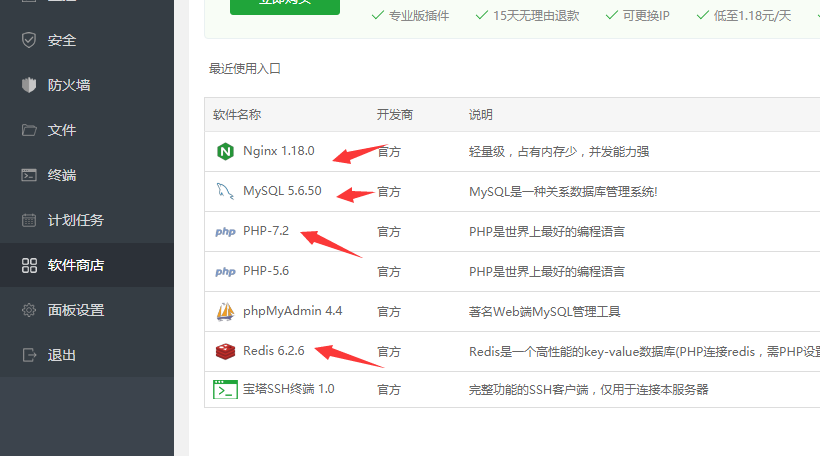Screen dimensions: 820x456
Task: Click the description 著名Web端MySQL管理工具
Action: pyautogui.click(x=544, y=312)
